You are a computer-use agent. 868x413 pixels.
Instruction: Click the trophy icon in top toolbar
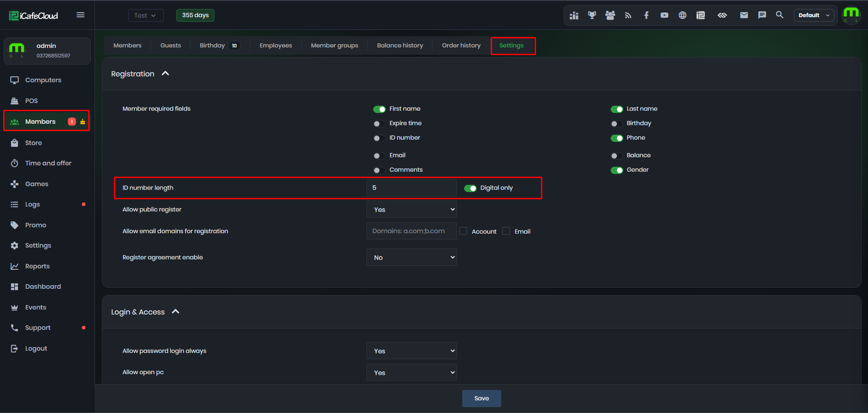(592, 15)
